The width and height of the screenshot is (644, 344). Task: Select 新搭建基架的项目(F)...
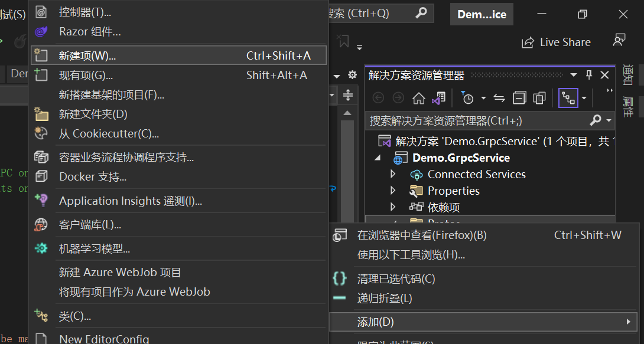click(178, 95)
